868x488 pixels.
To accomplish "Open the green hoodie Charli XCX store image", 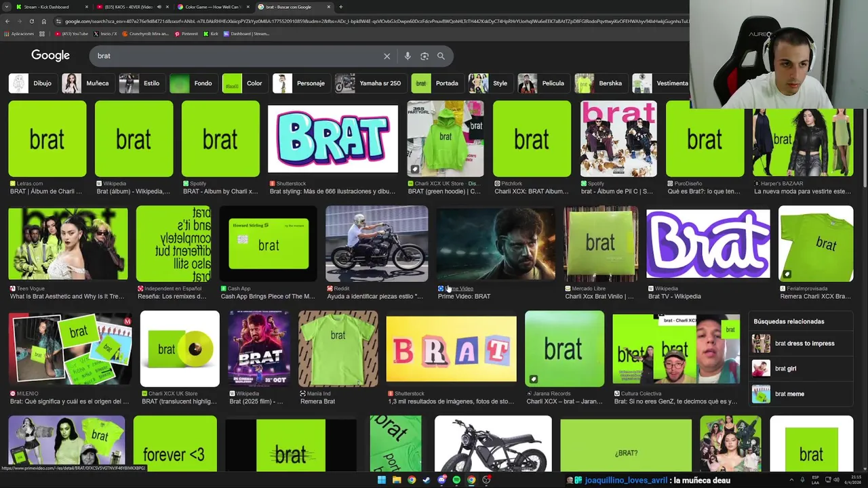I will pyautogui.click(x=446, y=139).
